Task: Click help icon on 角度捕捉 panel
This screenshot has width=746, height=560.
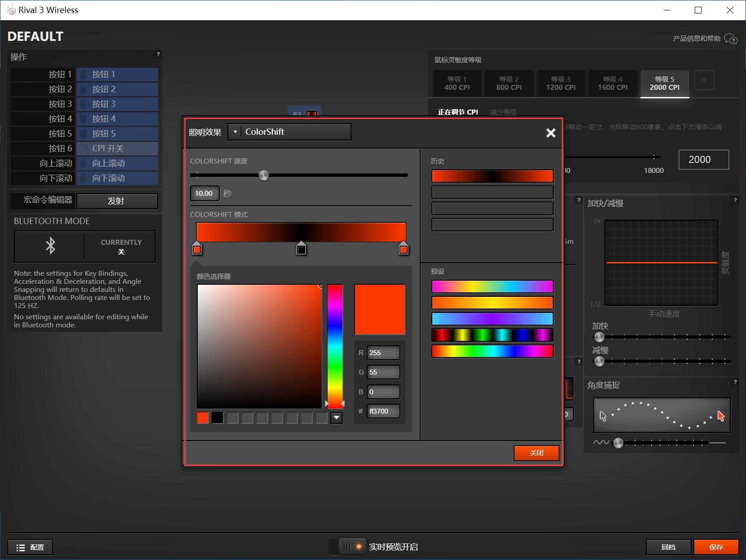Action: point(735,382)
